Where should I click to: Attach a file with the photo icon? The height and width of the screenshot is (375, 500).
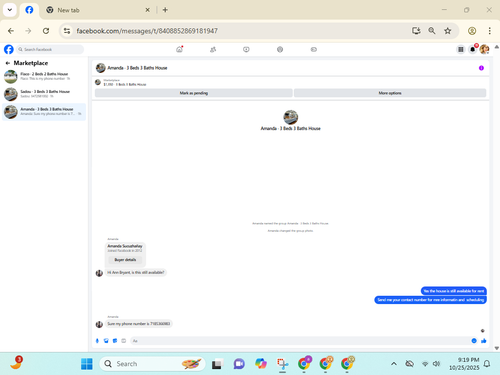106,341
